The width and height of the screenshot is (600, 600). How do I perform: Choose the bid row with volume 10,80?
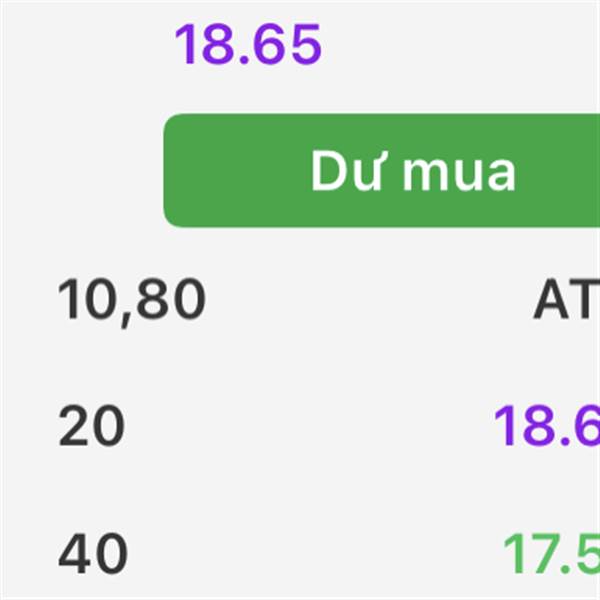point(300,300)
